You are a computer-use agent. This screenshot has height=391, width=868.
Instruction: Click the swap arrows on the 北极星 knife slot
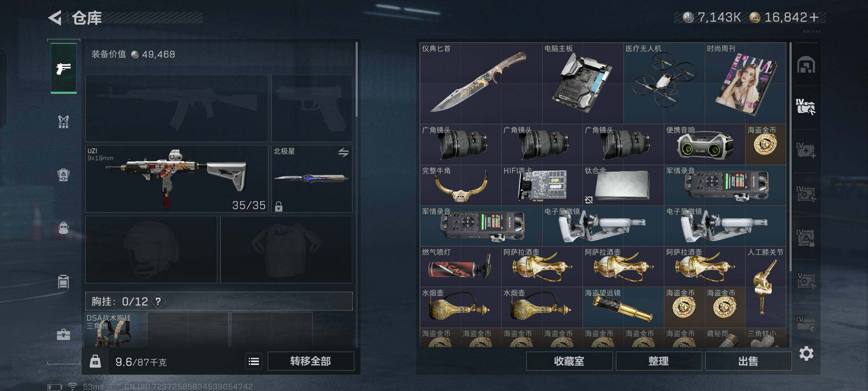[343, 152]
